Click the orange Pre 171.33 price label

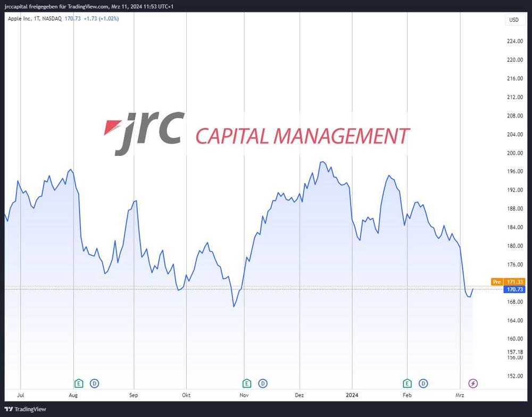click(508, 282)
